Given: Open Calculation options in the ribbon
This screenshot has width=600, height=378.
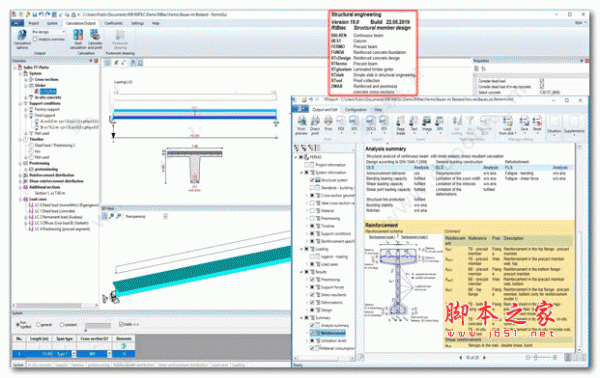Looking at the screenshot, I should [x=21, y=39].
